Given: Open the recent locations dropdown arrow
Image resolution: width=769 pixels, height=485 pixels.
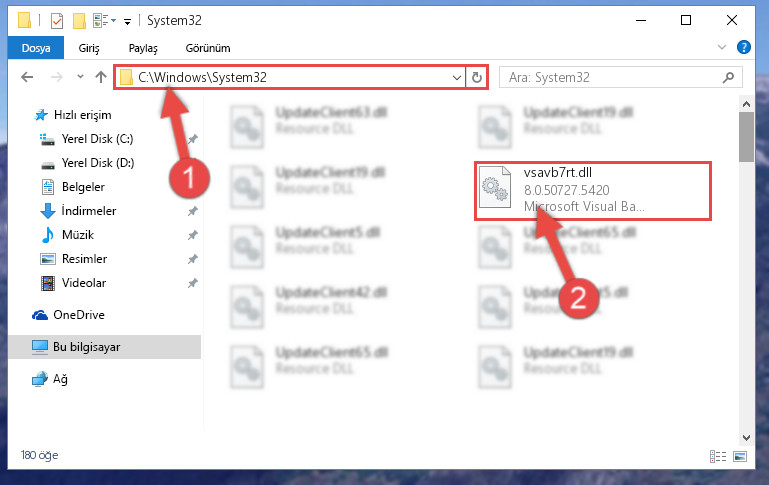Looking at the screenshot, I should coord(80,77).
